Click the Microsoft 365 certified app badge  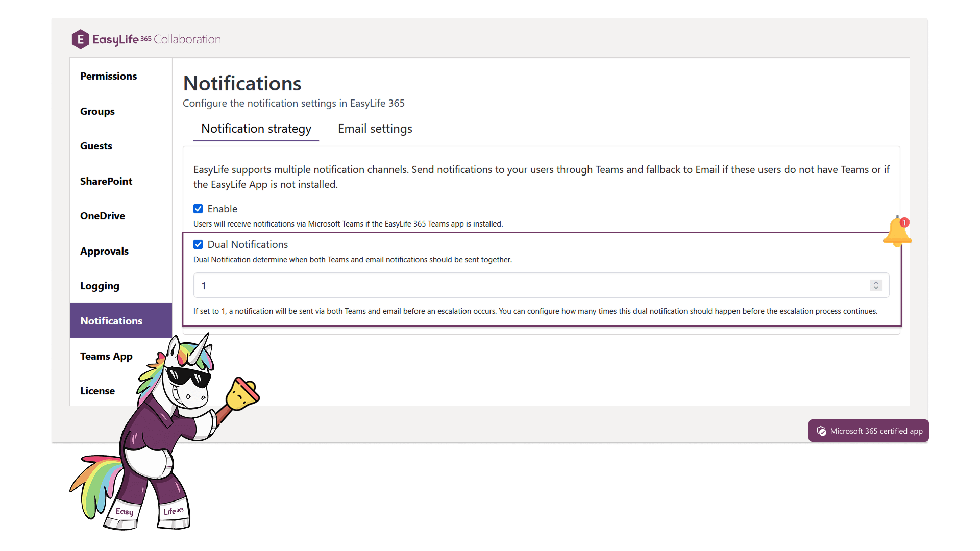868,430
